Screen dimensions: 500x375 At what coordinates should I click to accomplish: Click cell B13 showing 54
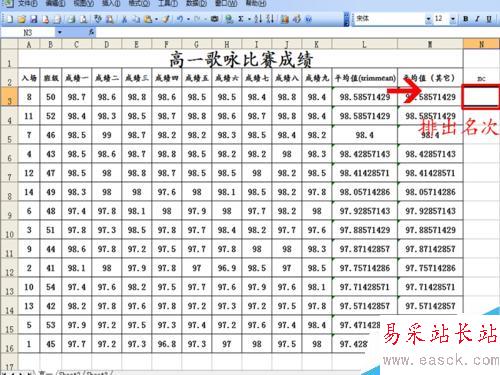click(51, 287)
